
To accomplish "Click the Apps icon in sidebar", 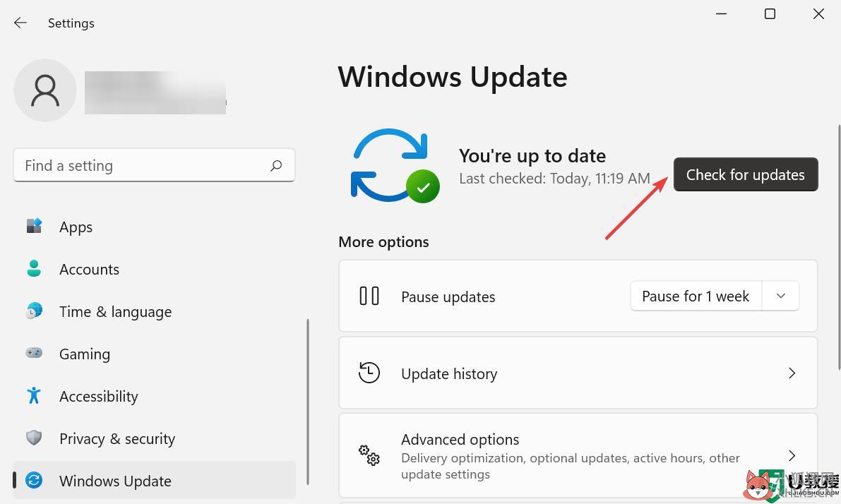I will click(35, 226).
